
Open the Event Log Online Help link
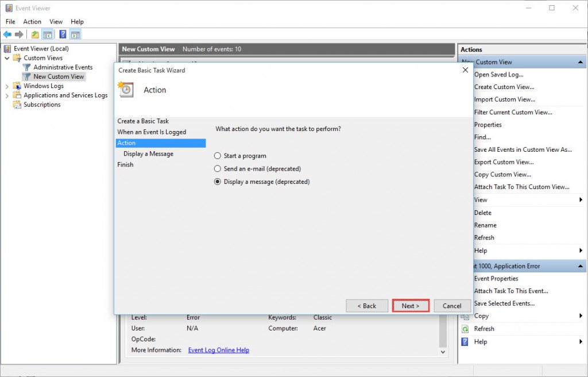[219, 349]
